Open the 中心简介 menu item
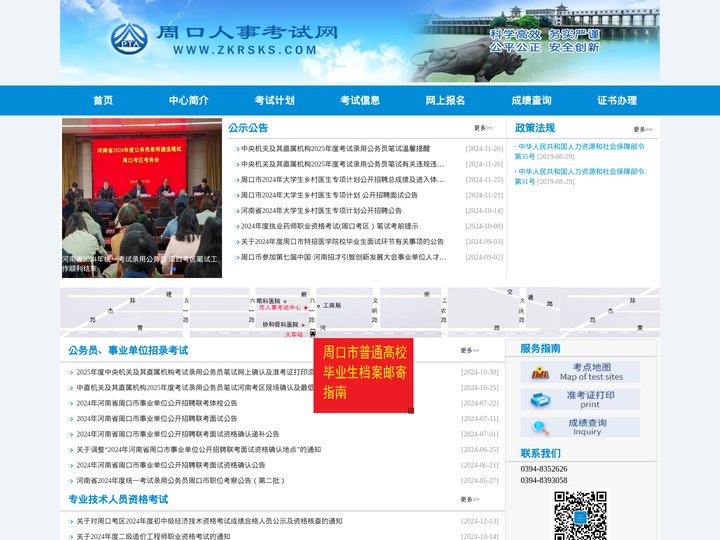The image size is (720, 540). [189, 100]
